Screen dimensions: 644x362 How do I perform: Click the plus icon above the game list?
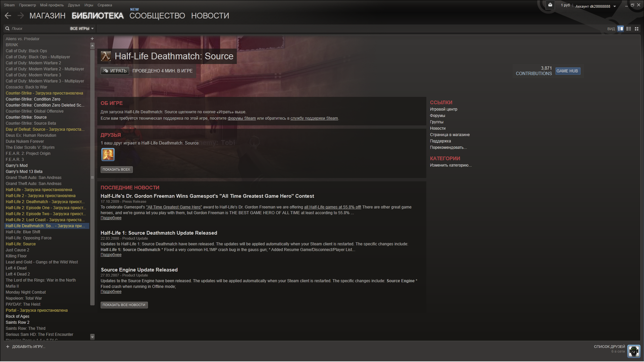pyautogui.click(x=92, y=39)
